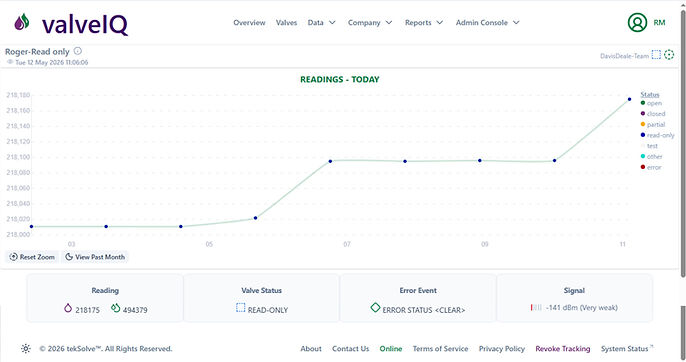
Task: Click View Past Month button
Action: [95, 257]
